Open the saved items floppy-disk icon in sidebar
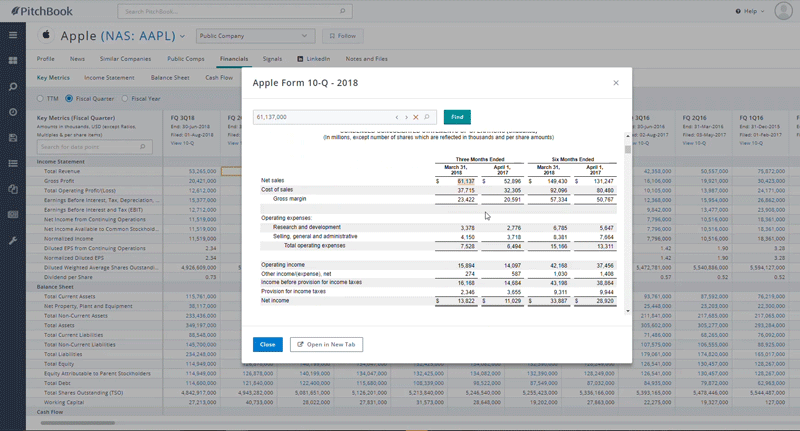Screen dimensions: 800x431 pyautogui.click(x=13, y=138)
